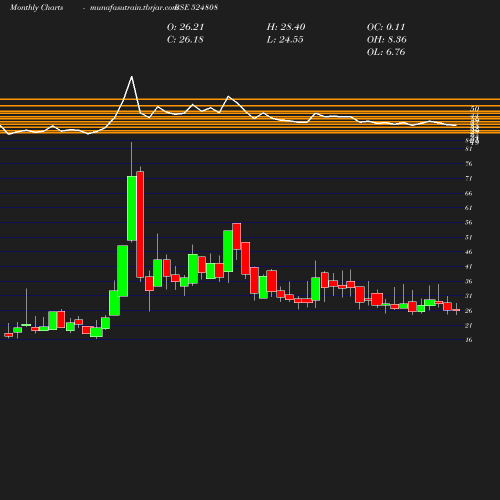Viewport: 500px width, 500px height.
Task: Click the 21 price axis label
Action: pyautogui.click(x=469, y=325)
